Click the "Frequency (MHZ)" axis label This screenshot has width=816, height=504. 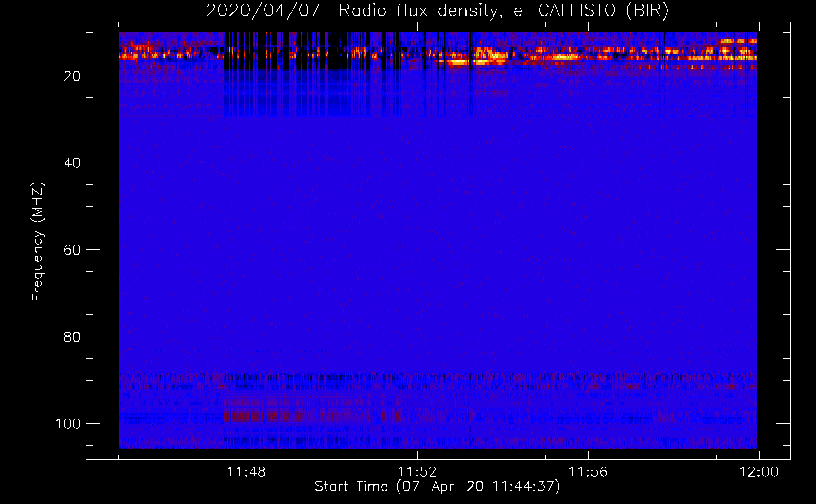(38, 242)
